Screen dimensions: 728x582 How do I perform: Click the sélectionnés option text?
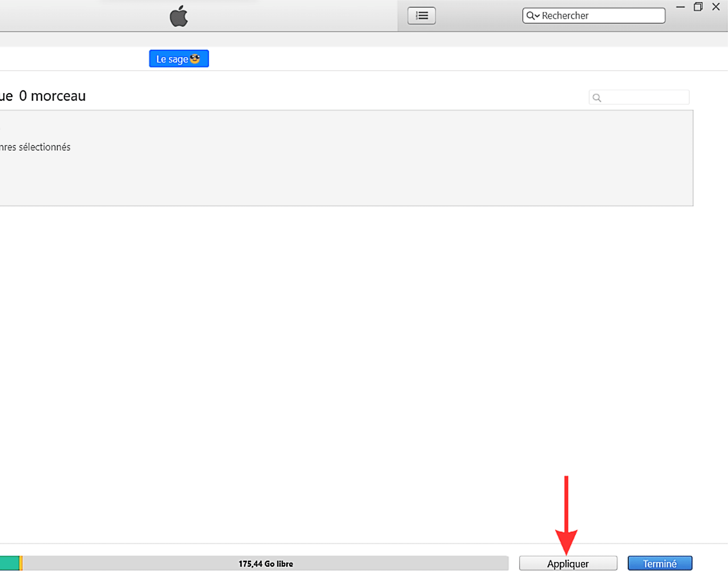point(44,147)
